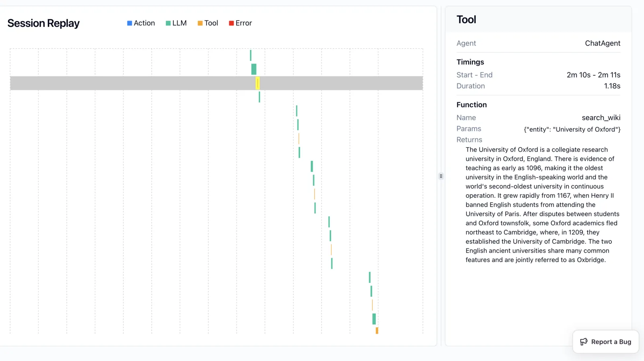This screenshot has height=361, width=644.
Task: Click the Session Replay heading
Action: tap(43, 23)
